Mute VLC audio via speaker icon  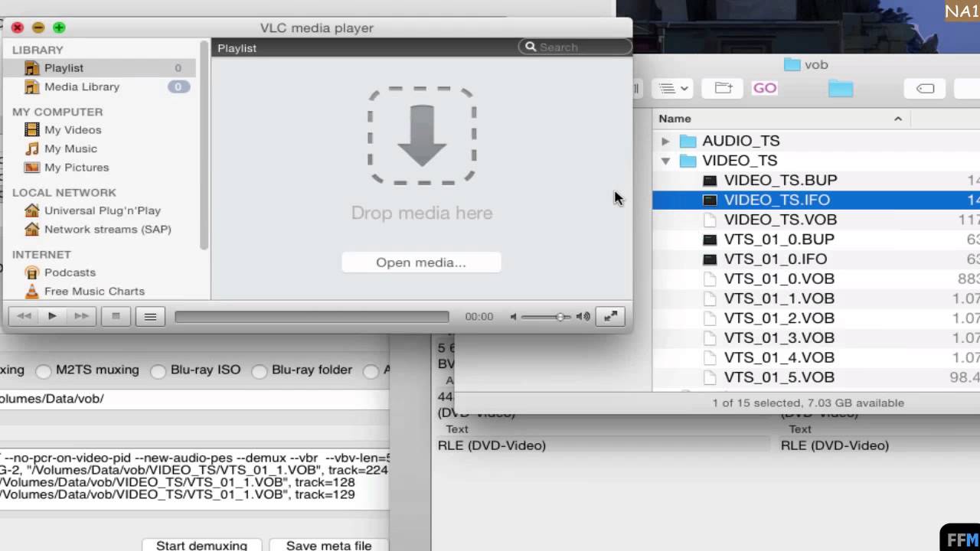tap(514, 317)
